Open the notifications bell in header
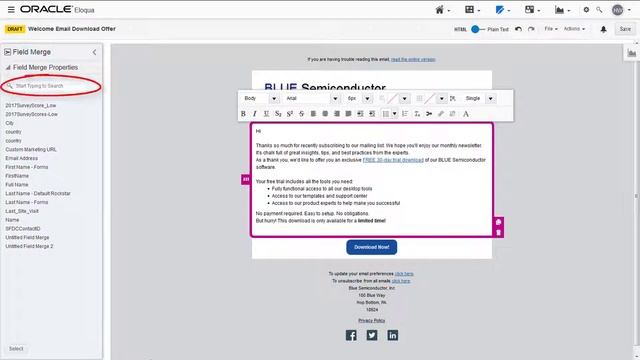Image resolution: width=640 pixels, height=360 pixels. click(603, 29)
